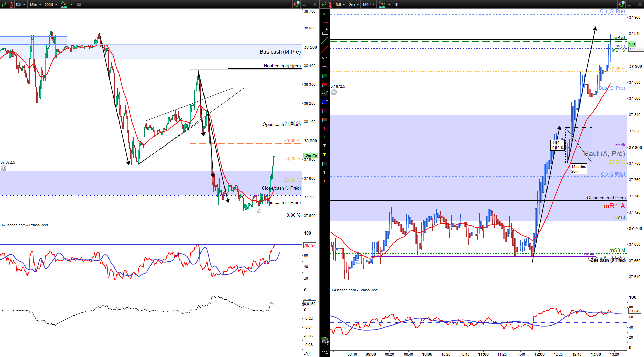Toggle the red chain link on 2m chart

click(331, 4)
